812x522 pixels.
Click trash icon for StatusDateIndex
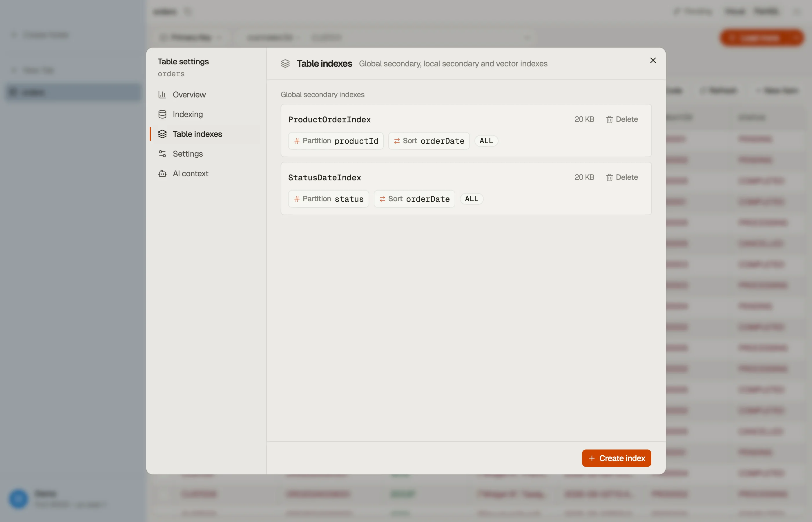(x=609, y=177)
